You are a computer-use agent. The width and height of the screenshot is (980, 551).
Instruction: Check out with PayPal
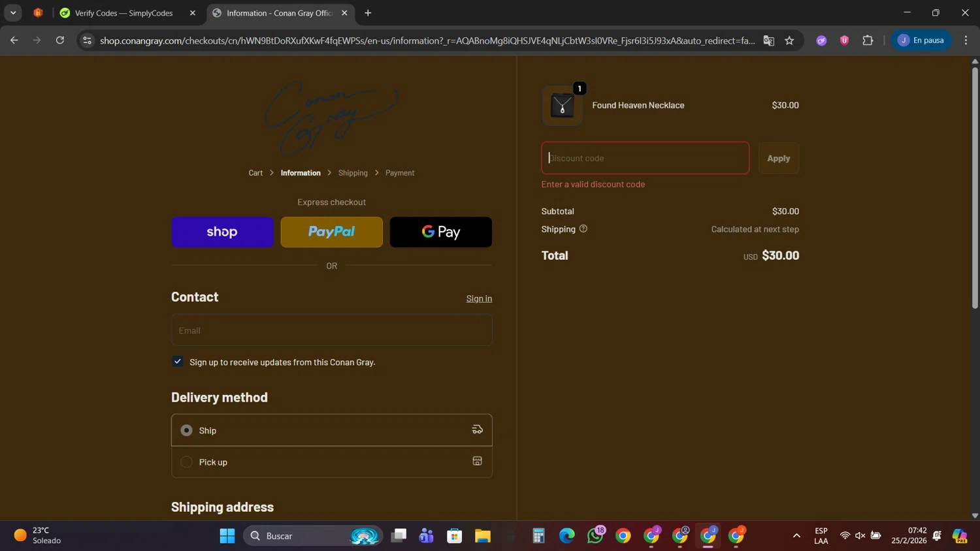331,232
